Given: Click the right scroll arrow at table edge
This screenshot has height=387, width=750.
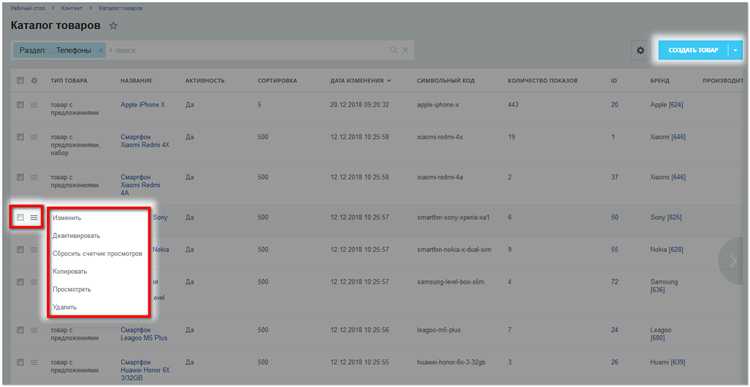Looking at the screenshot, I should pos(732,261).
